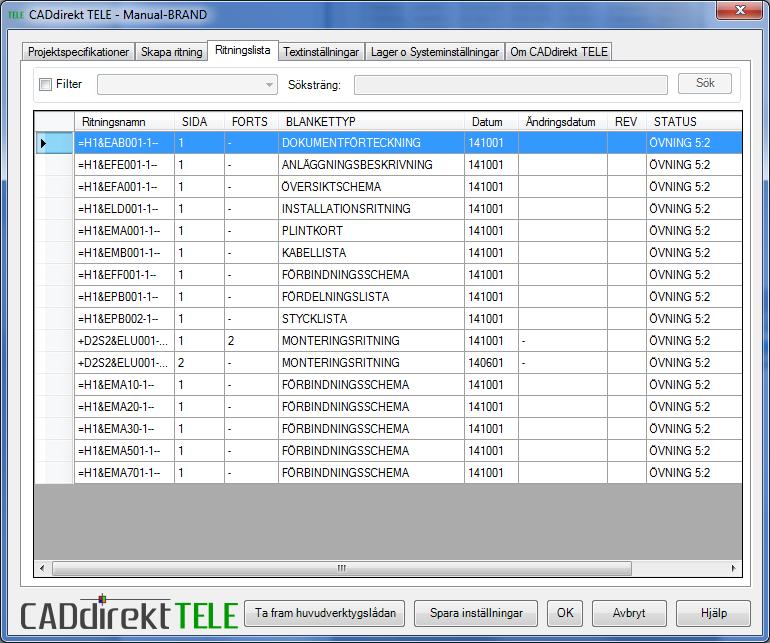
Task: Click horizontal scrollbar right arrow
Action: 734,568
